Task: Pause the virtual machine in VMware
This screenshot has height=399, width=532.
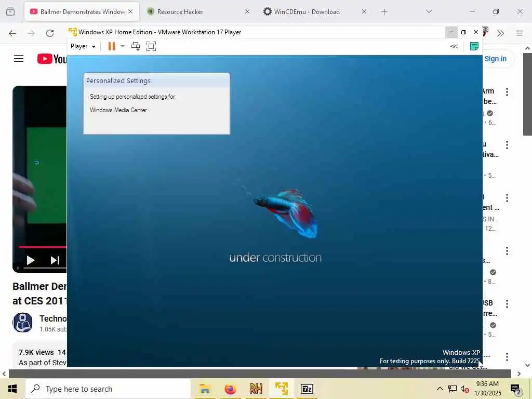Action: coord(111,46)
